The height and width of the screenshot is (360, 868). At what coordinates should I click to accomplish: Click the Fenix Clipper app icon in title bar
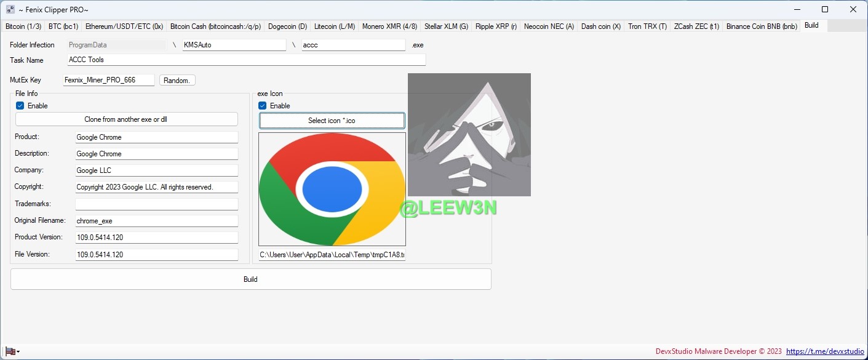click(x=10, y=9)
